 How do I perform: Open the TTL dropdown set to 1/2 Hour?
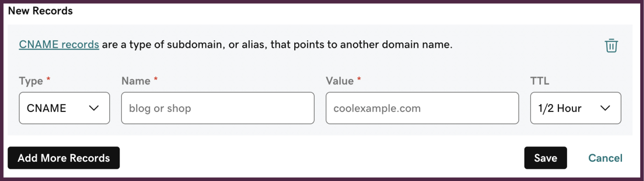click(576, 108)
